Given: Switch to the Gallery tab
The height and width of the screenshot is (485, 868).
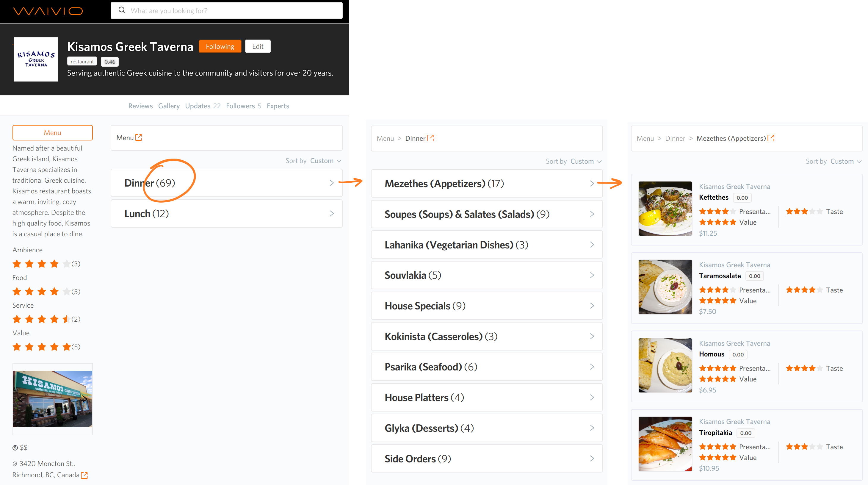Looking at the screenshot, I should point(169,106).
